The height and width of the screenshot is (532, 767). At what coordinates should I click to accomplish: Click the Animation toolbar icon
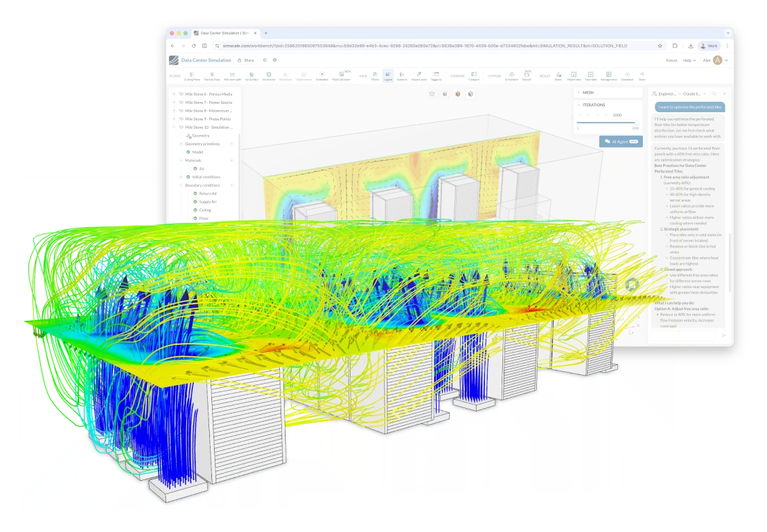pos(322,76)
